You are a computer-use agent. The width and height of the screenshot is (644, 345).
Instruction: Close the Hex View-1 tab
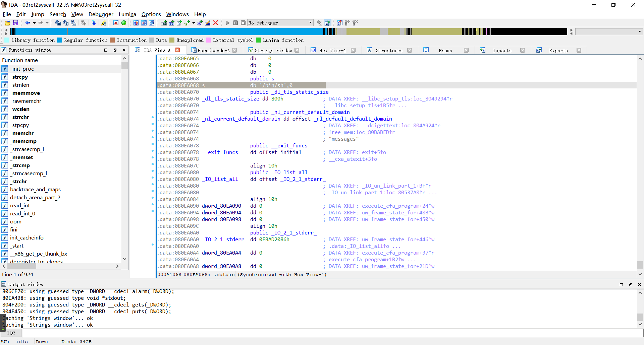[x=353, y=50]
